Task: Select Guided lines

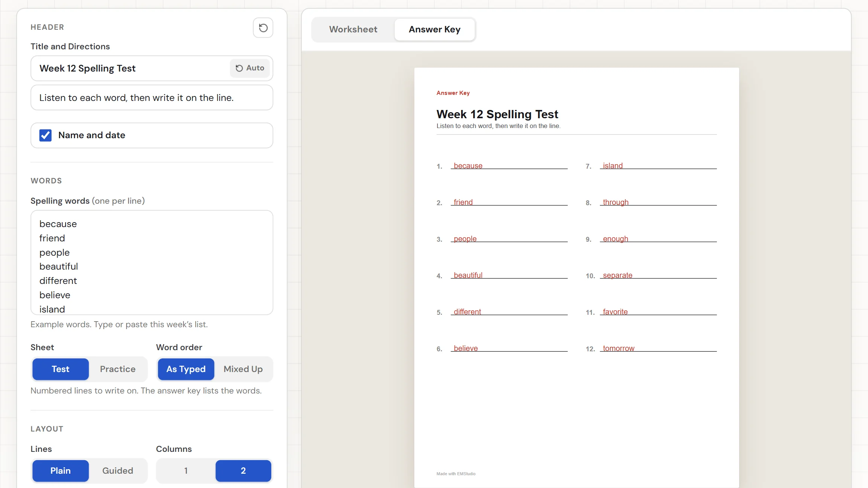Action: pos(118,471)
